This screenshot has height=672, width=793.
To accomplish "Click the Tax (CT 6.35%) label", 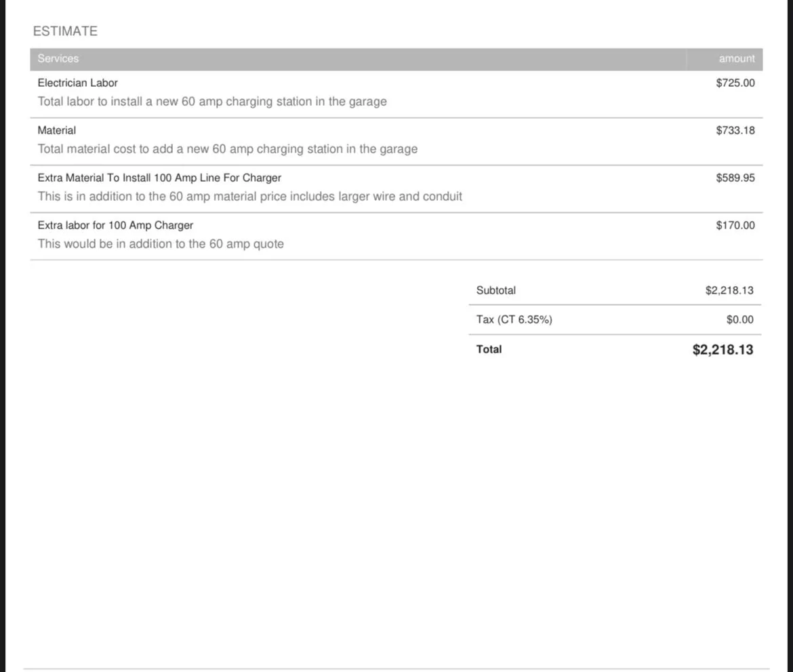I will click(514, 319).
